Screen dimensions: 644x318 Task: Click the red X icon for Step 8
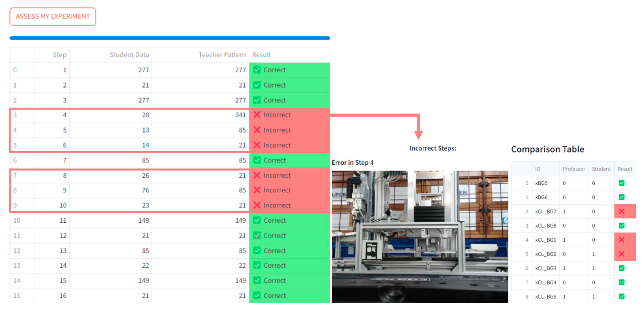click(x=257, y=175)
